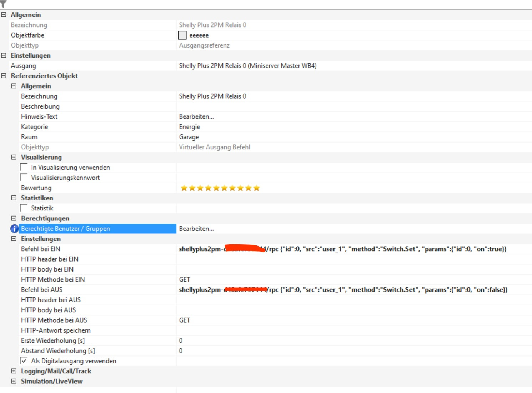Click empty HTTP header bei AUS field
This screenshot has width=532, height=393.
click(x=354, y=300)
